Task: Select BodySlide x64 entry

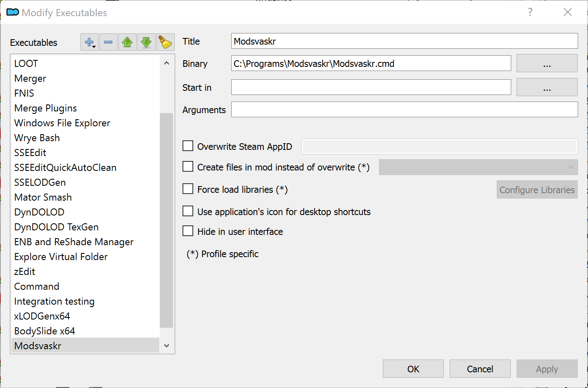Action: (85, 331)
